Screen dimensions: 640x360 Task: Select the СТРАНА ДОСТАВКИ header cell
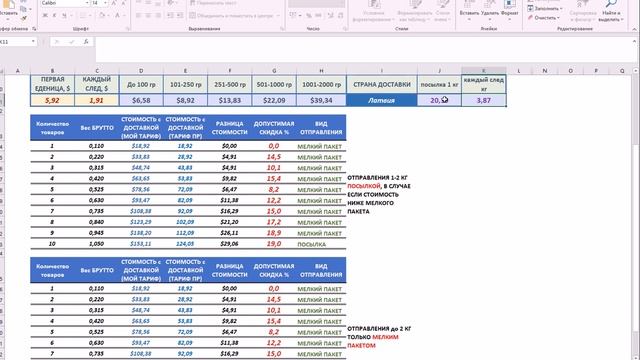point(382,84)
